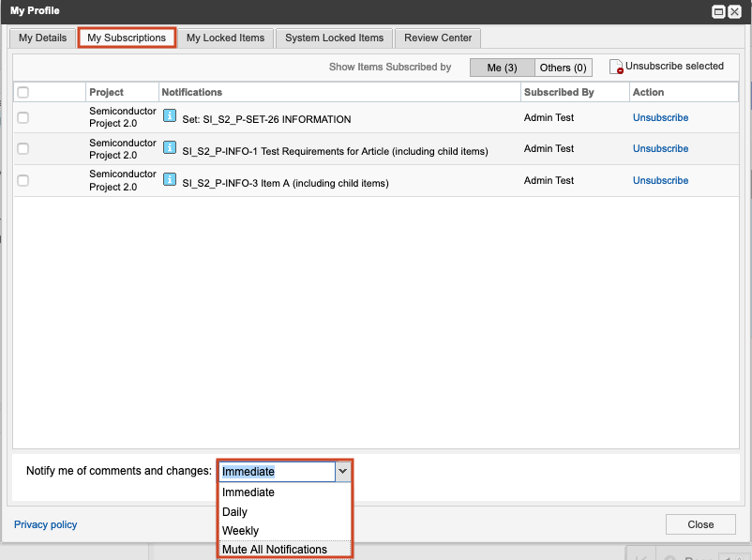Click info icon for SI_S2_P-INFO-3 Item A row

(x=170, y=179)
